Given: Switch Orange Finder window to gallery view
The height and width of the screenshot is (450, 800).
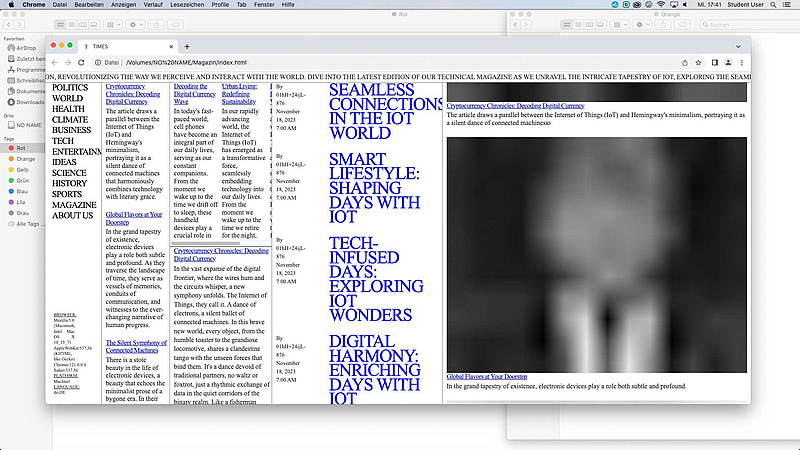Looking at the screenshot, I should (601, 24).
